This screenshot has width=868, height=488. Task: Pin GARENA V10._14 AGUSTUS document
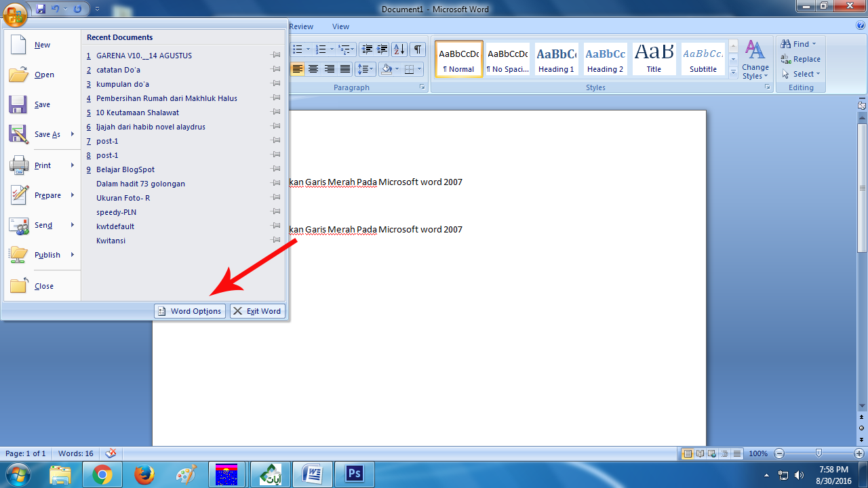point(276,56)
